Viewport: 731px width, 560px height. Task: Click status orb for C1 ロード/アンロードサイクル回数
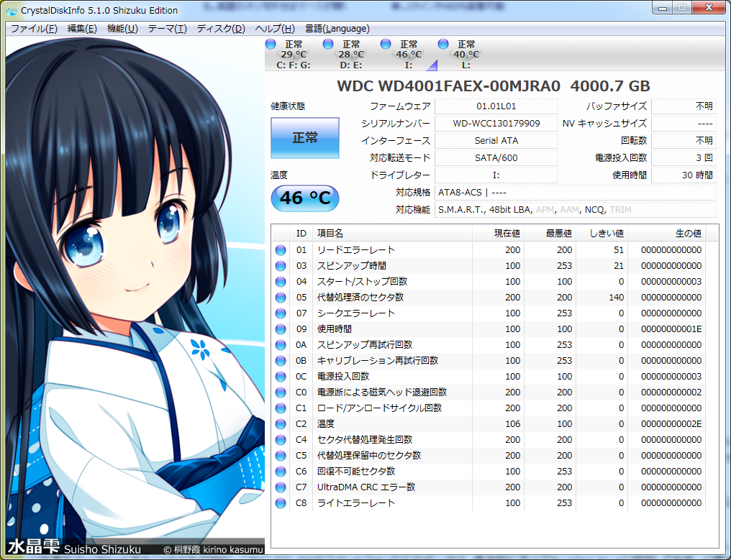click(281, 408)
